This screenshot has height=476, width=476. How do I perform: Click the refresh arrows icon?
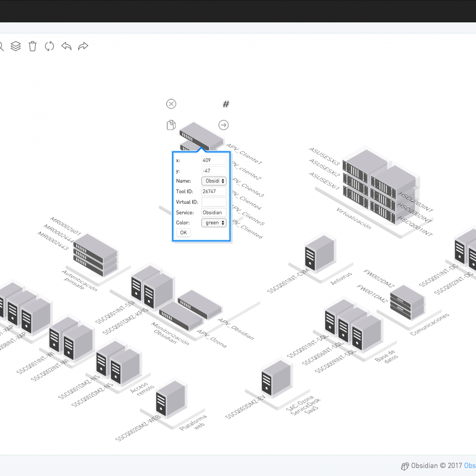[x=50, y=46]
